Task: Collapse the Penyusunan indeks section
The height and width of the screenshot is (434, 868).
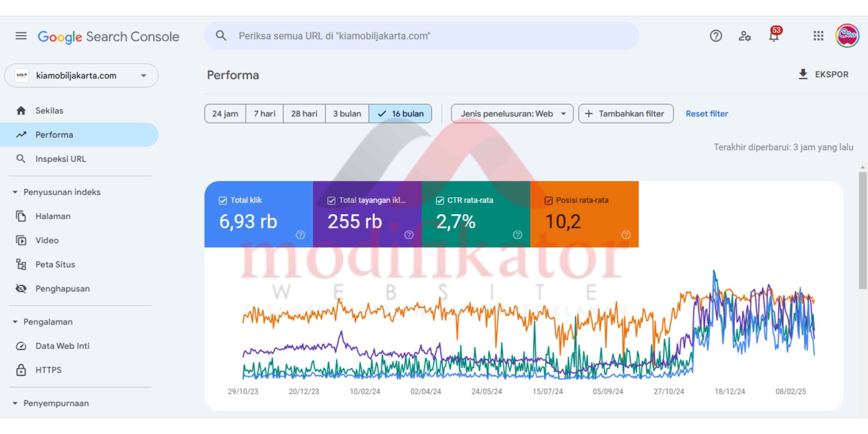Action: 15,192
